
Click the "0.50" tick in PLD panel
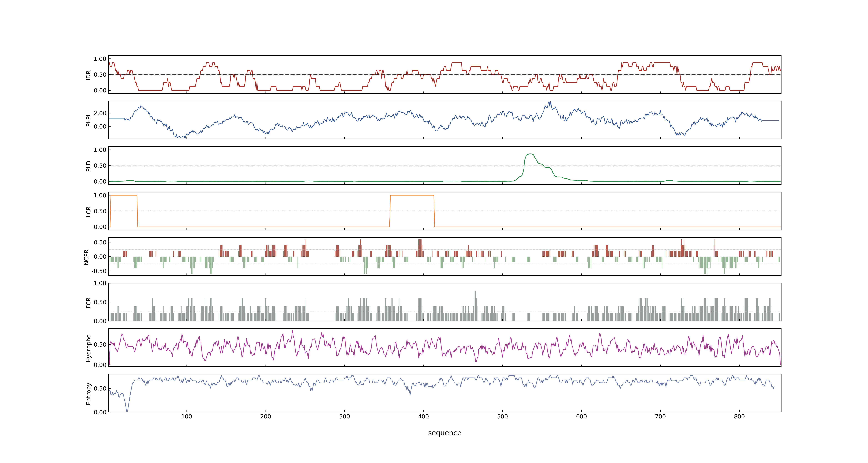point(100,166)
